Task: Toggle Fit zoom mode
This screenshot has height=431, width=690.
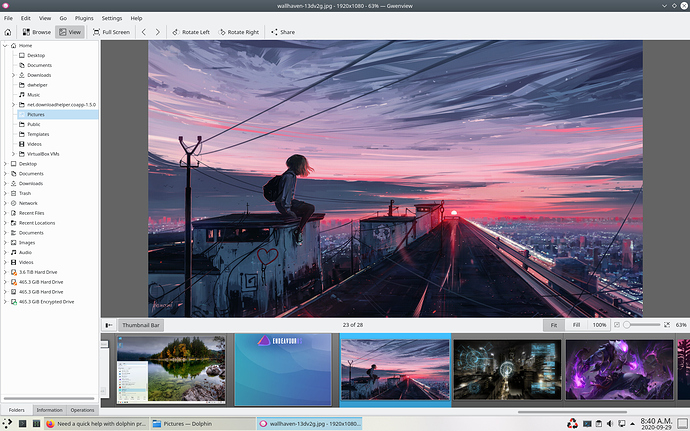Action: [x=554, y=325]
